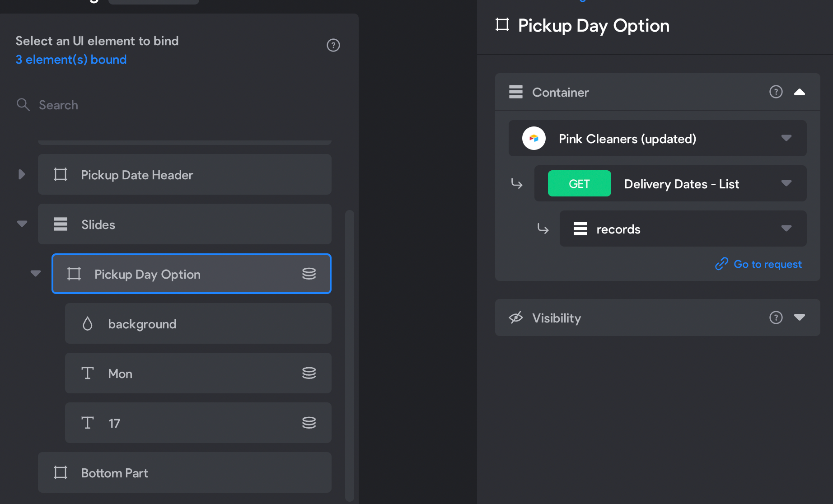Click the green GET method badge

click(580, 183)
